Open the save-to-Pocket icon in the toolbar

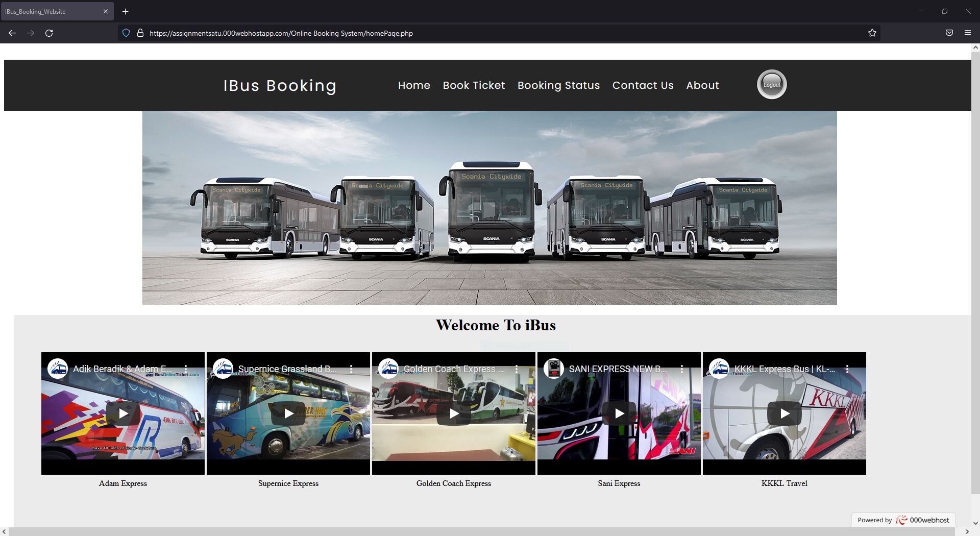coord(949,33)
